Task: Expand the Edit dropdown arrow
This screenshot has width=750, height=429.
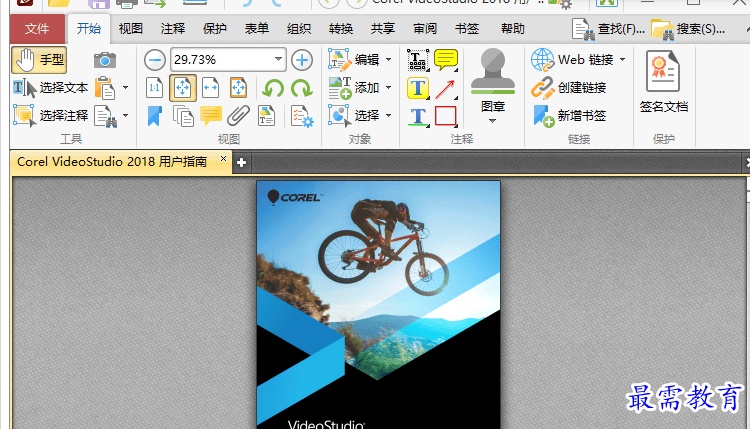Action: click(x=388, y=60)
